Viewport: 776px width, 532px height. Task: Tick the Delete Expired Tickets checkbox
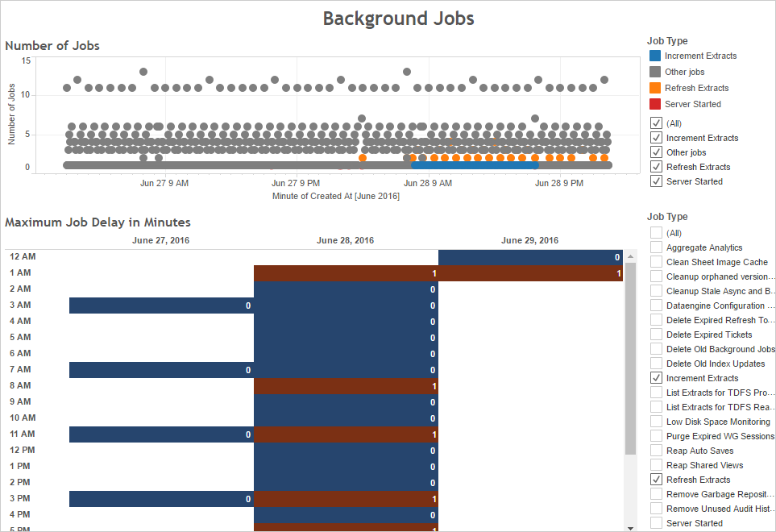click(x=656, y=335)
